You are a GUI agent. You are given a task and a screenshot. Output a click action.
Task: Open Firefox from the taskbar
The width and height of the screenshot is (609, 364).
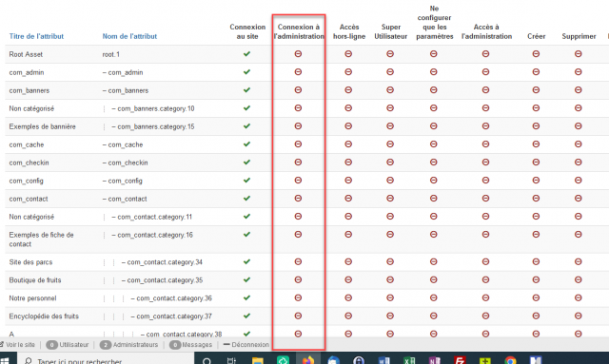(308, 360)
